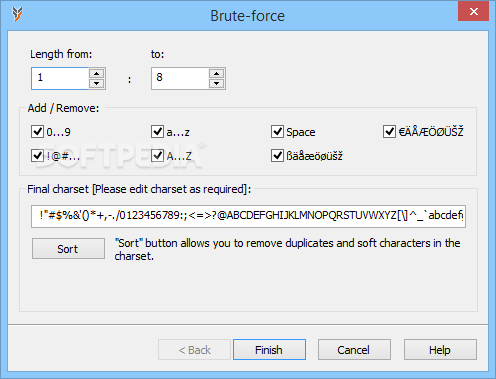This screenshot has height=379, width=496.
Task: Click the Length to number field
Action: coord(180,78)
